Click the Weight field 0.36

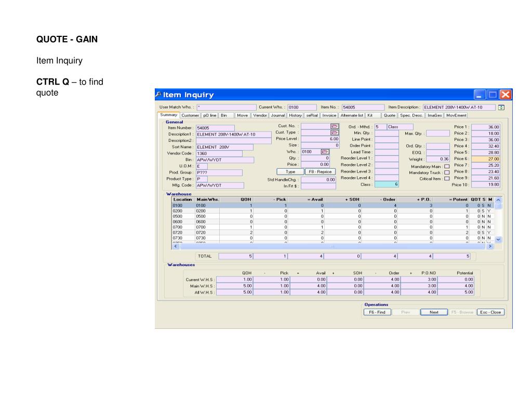(437, 159)
